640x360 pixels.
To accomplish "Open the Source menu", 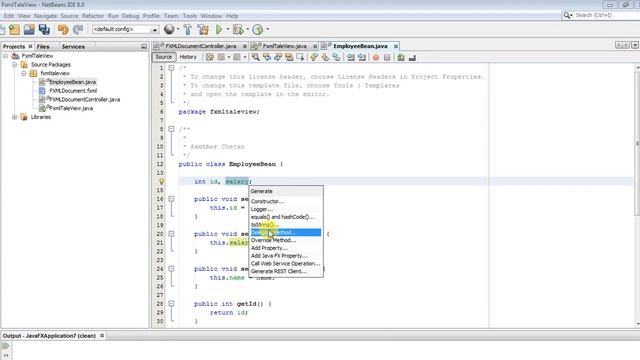I will tap(69, 16).
